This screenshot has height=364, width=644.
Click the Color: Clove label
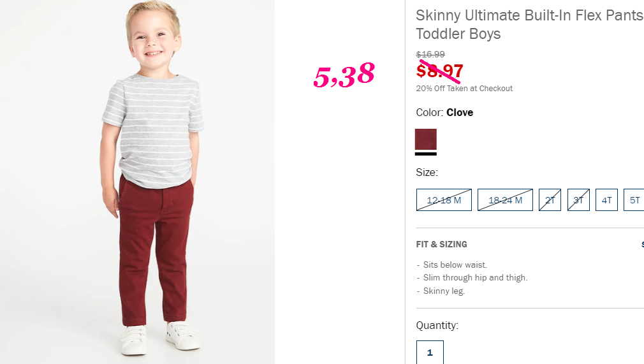(444, 113)
